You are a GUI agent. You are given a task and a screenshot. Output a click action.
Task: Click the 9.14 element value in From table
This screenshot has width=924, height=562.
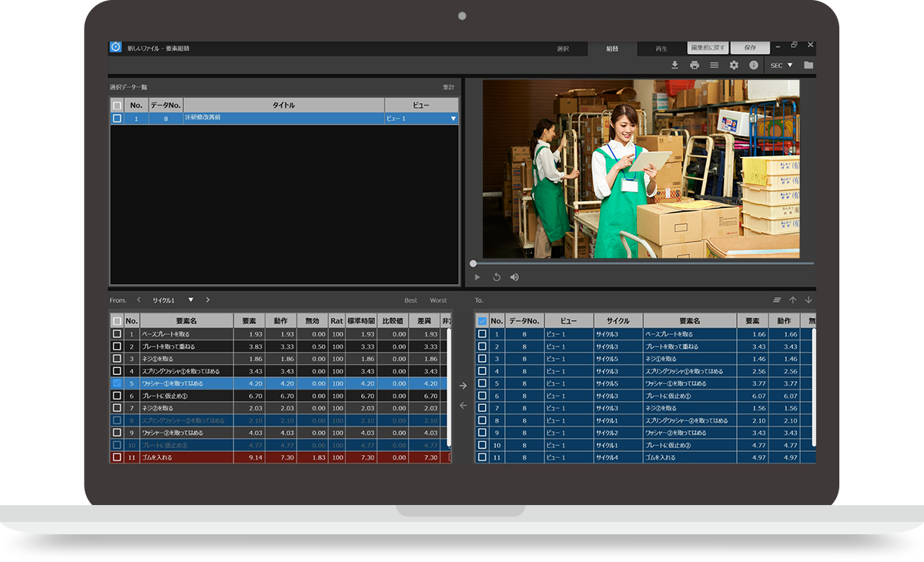tap(256, 457)
